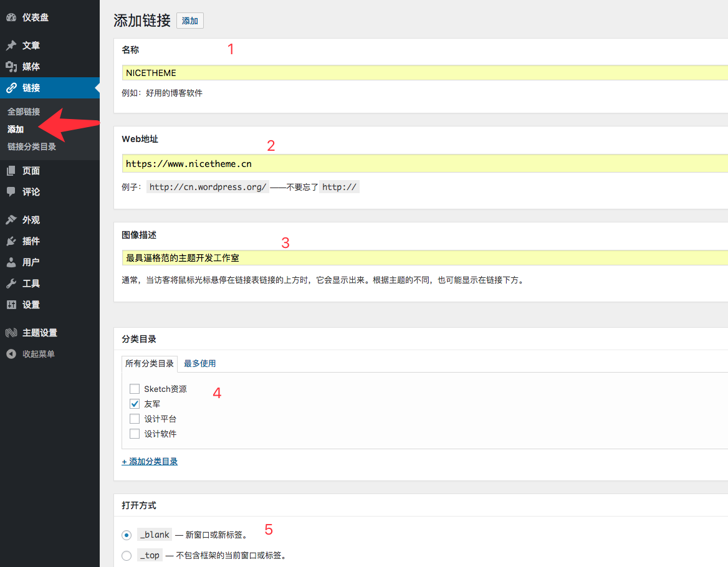Click the 图像描述 description input field
The width and height of the screenshot is (728, 567).
tap(425, 257)
